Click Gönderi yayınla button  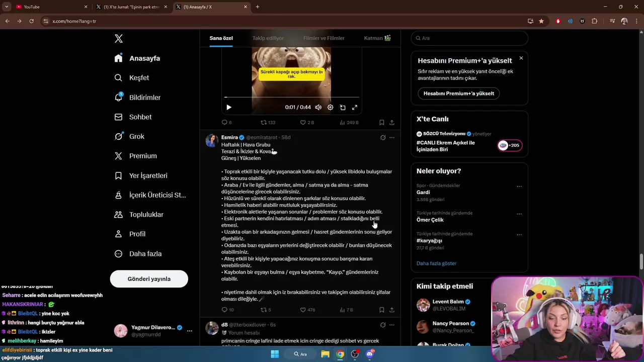(149, 279)
